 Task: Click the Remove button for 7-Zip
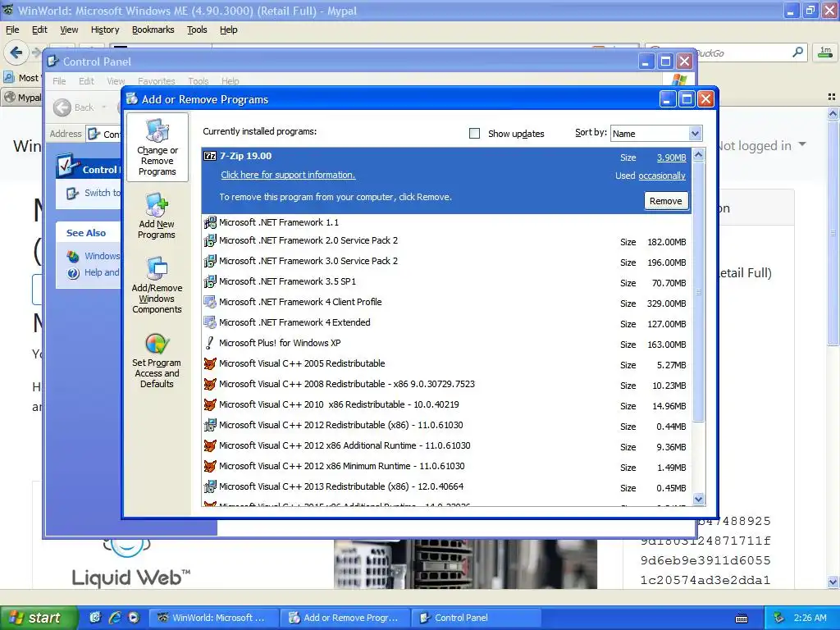click(x=666, y=201)
